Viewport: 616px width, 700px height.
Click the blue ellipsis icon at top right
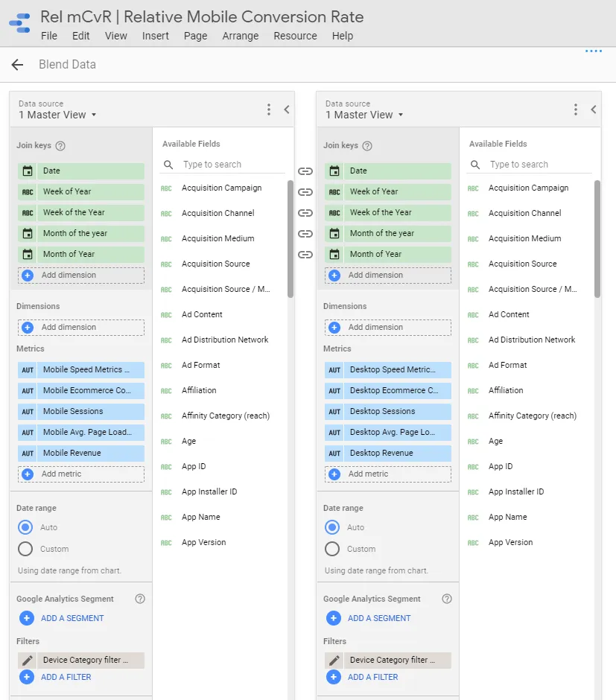click(x=593, y=51)
